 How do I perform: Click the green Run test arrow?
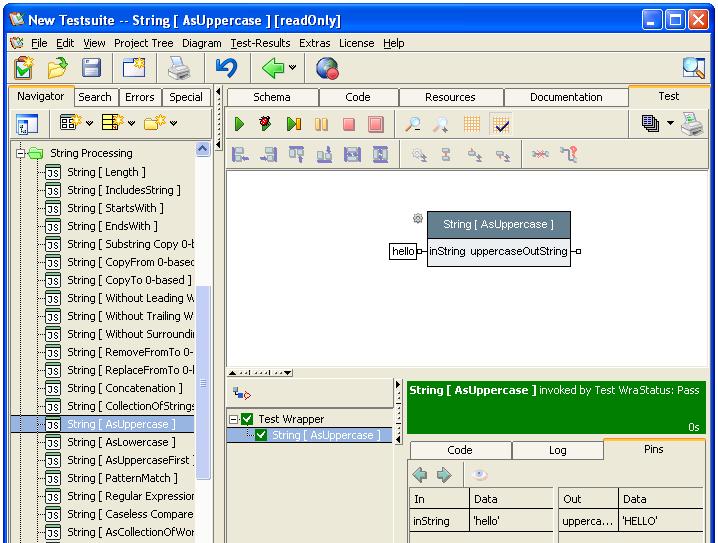[x=239, y=125]
